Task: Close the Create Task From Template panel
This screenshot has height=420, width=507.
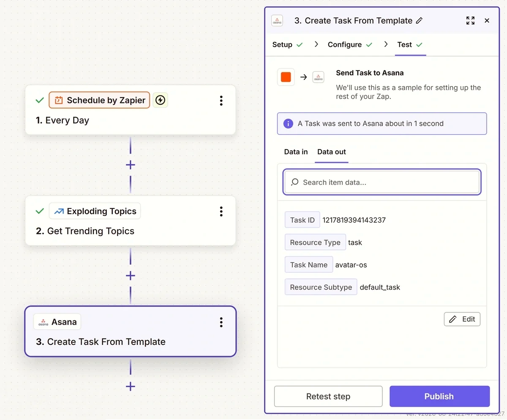Action: pos(487,21)
